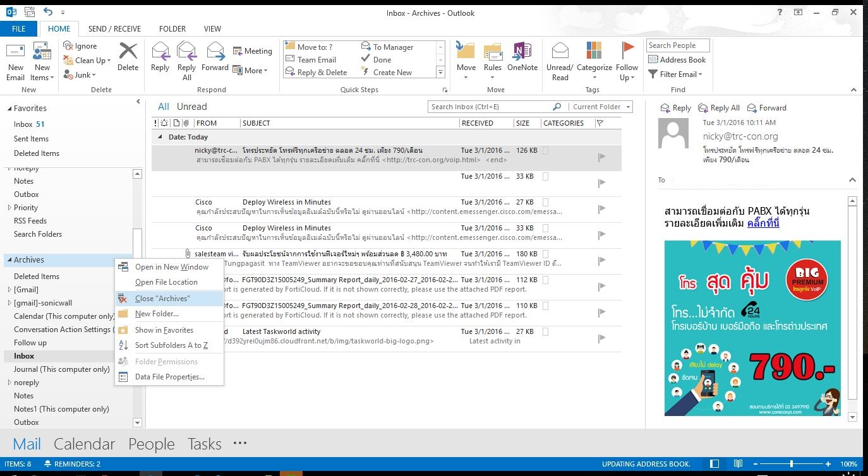The height and width of the screenshot is (476, 868).
Task: Forward the selected email
Action: tap(215, 57)
